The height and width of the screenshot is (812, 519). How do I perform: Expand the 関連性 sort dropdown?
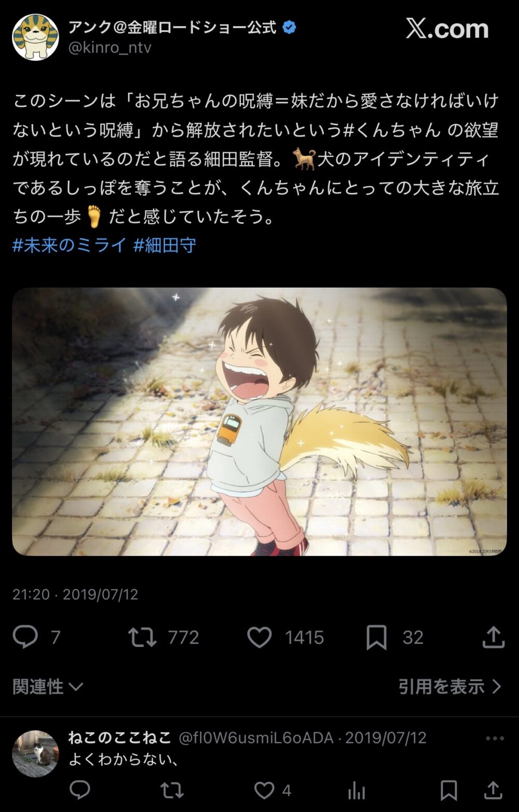click(48, 687)
